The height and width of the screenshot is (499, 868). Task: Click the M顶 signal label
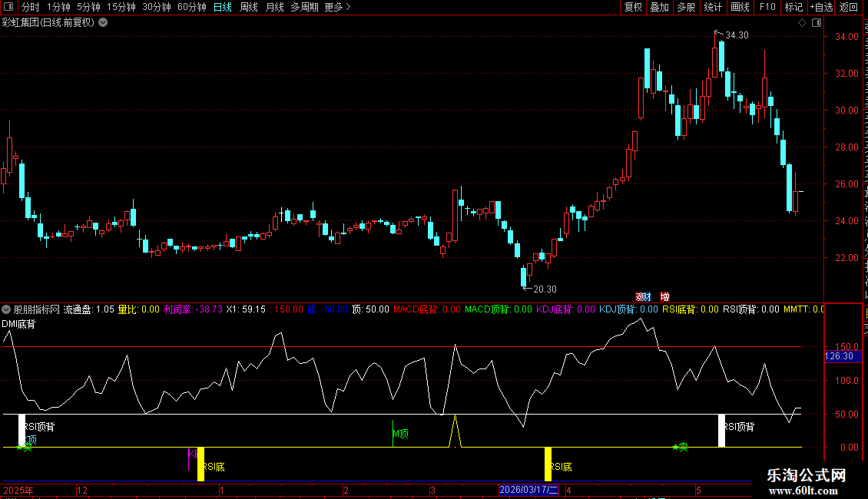point(401,434)
